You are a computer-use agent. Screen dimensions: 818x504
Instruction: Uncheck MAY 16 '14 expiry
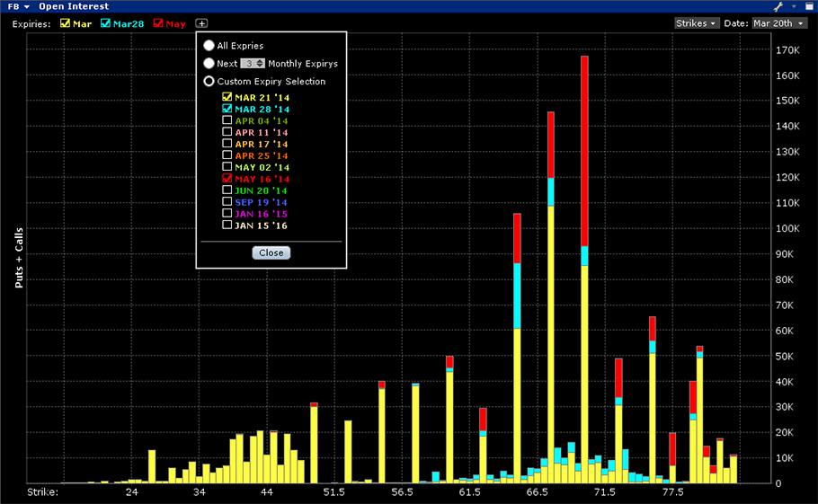coord(227,178)
